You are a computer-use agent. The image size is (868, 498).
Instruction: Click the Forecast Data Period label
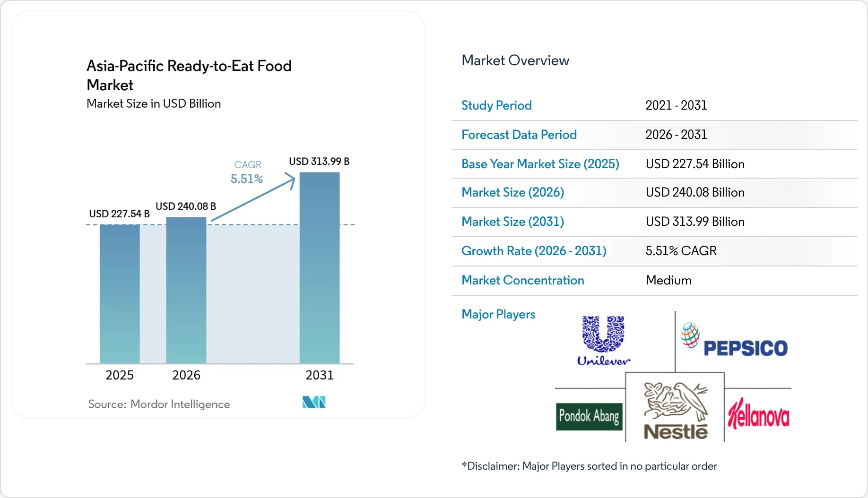pos(519,135)
